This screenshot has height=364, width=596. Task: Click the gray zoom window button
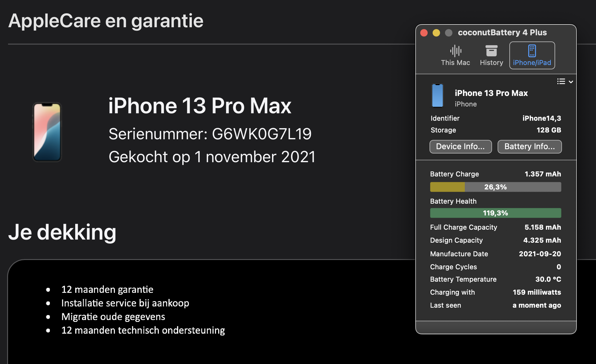(448, 33)
